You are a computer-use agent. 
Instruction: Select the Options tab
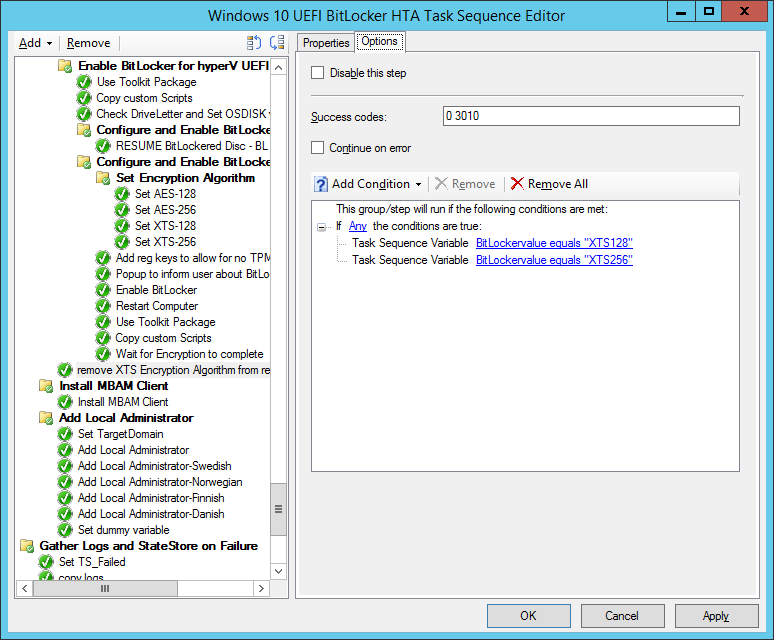380,41
